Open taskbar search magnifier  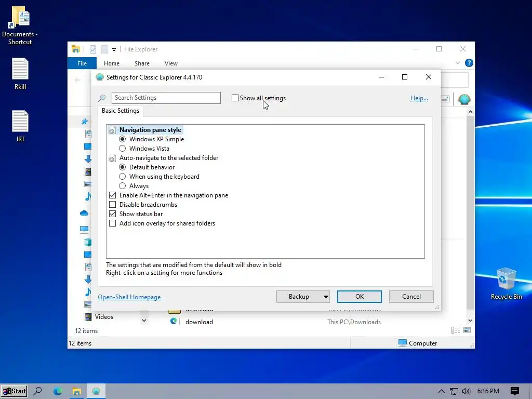[x=37, y=391]
